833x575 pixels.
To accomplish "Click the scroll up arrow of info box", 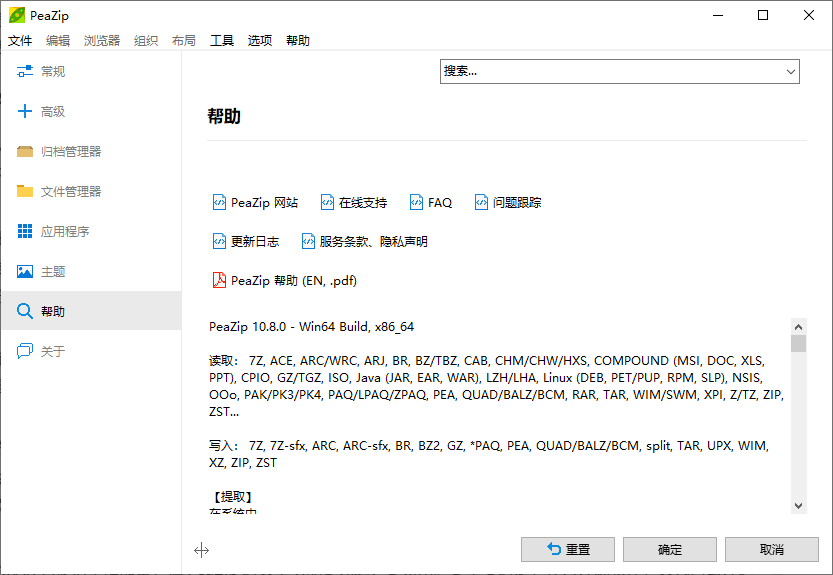I will 798,326.
